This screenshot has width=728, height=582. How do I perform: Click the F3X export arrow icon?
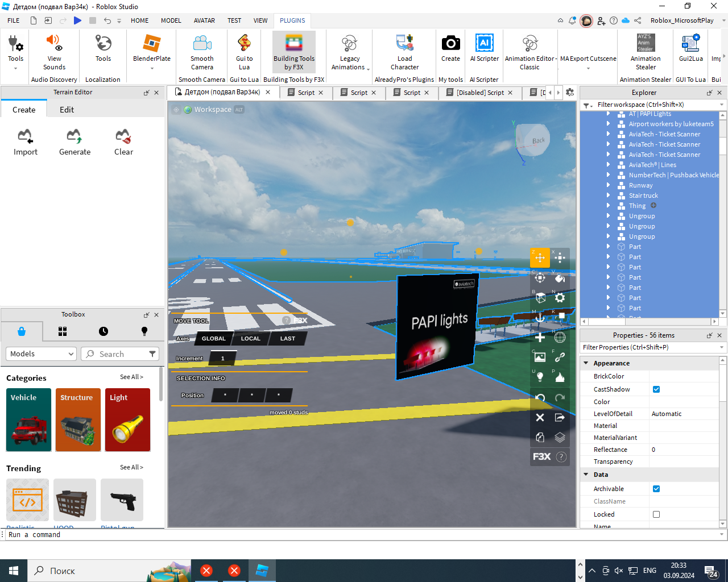560,417
